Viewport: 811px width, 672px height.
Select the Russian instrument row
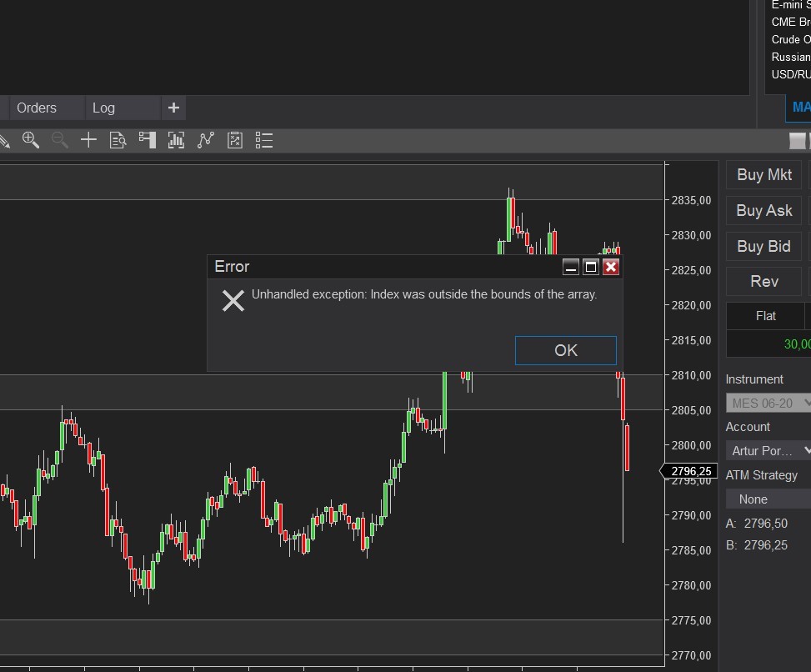[791, 57]
